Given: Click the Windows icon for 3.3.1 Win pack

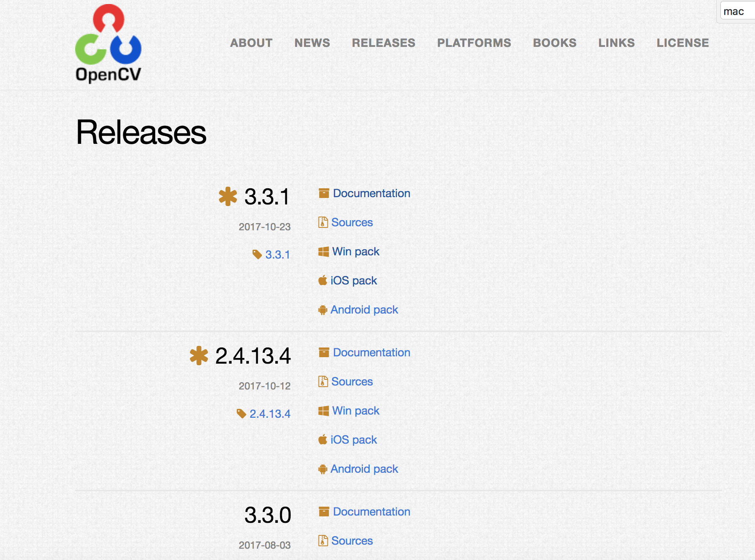Looking at the screenshot, I should tap(324, 252).
